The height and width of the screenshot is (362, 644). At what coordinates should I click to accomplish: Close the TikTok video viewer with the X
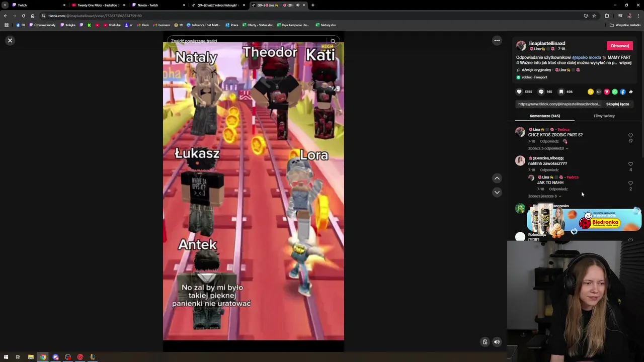point(10,40)
